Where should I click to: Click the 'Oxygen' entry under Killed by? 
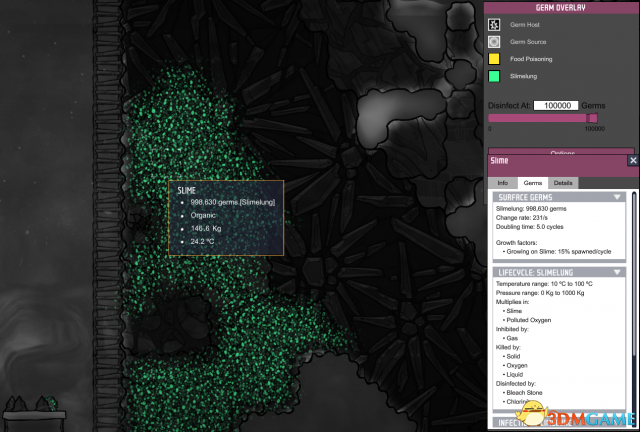(517, 365)
